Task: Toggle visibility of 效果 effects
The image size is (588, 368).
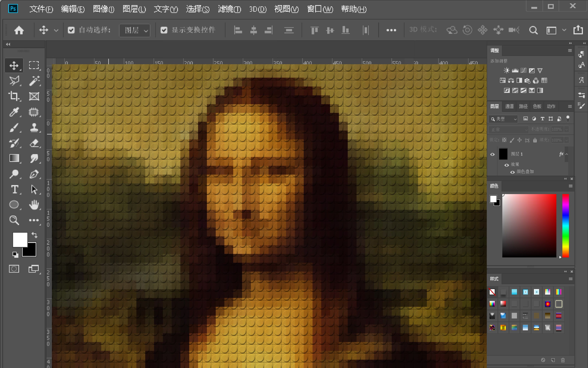Action: pos(507,165)
